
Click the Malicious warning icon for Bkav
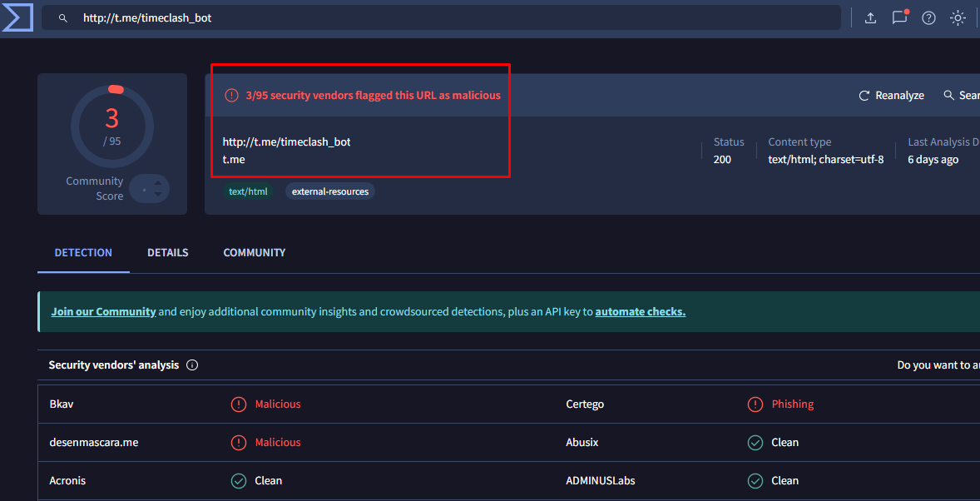click(239, 404)
